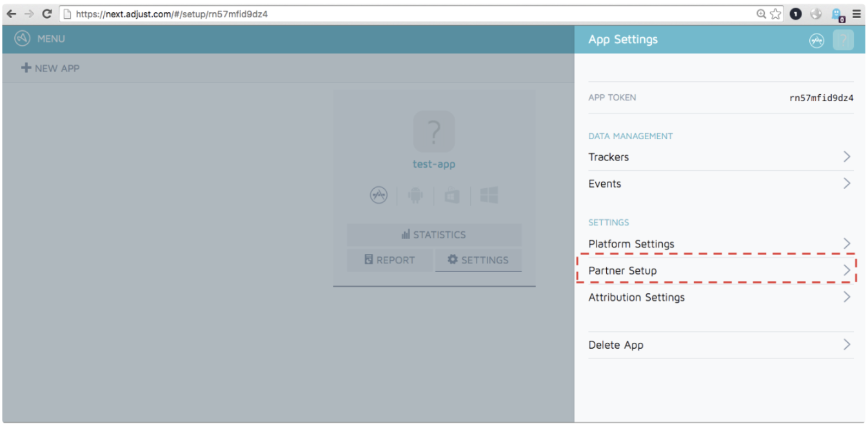This screenshot has width=868, height=424.
Task: Open the MENU in the top bar
Action: pos(40,39)
